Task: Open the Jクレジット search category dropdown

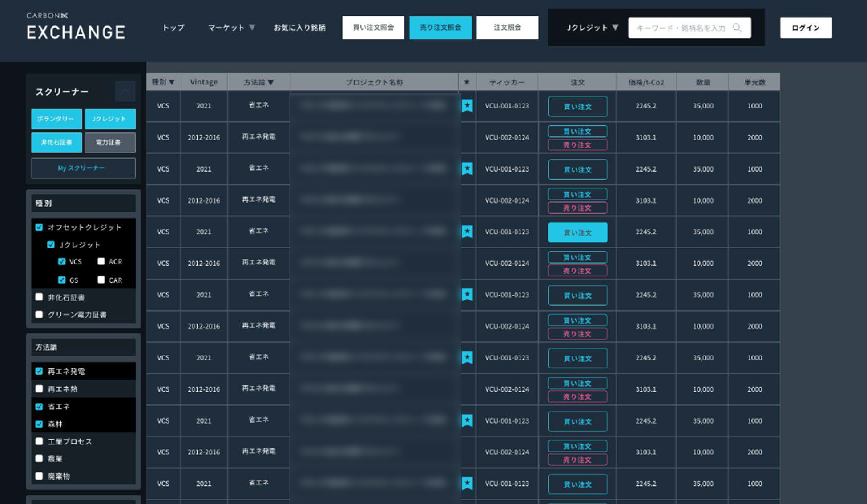Action: pyautogui.click(x=592, y=28)
